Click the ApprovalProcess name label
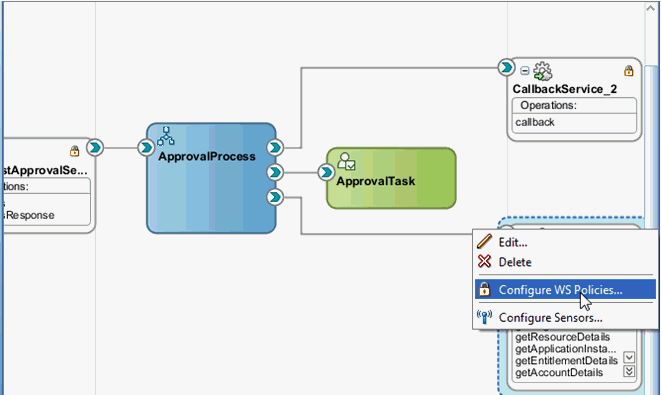661x395 pixels. (x=207, y=156)
